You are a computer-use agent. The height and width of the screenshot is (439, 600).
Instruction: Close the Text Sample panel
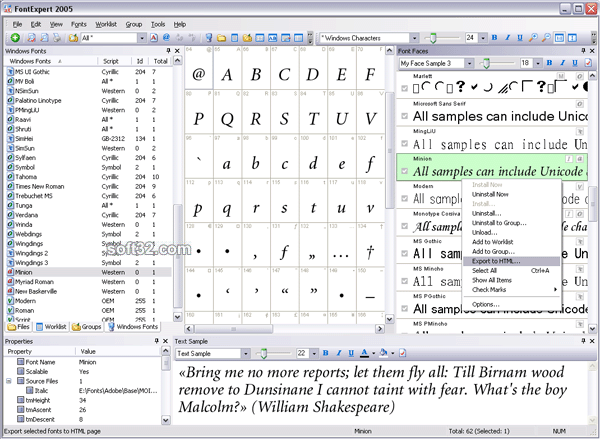592,341
